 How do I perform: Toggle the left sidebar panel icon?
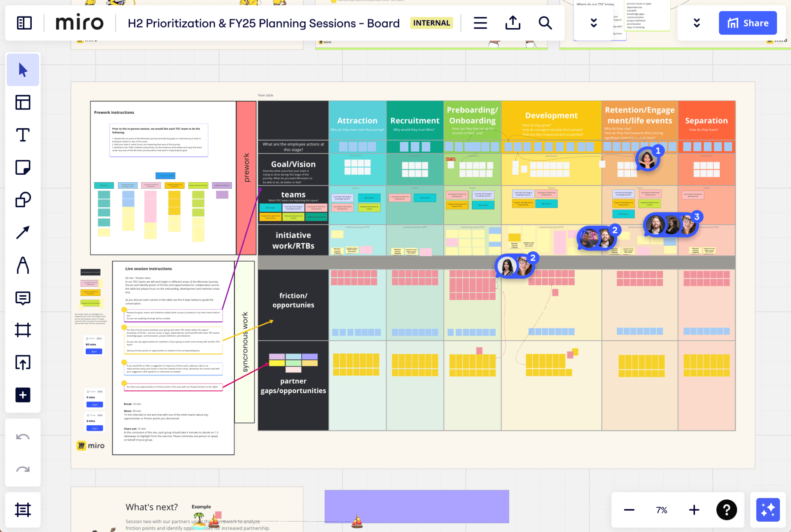click(x=24, y=23)
